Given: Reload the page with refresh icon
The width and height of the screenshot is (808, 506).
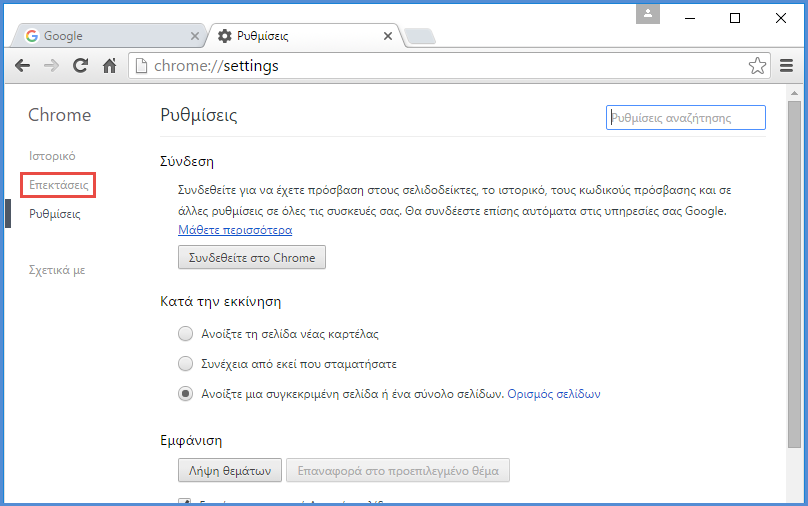Looking at the screenshot, I should [80, 65].
